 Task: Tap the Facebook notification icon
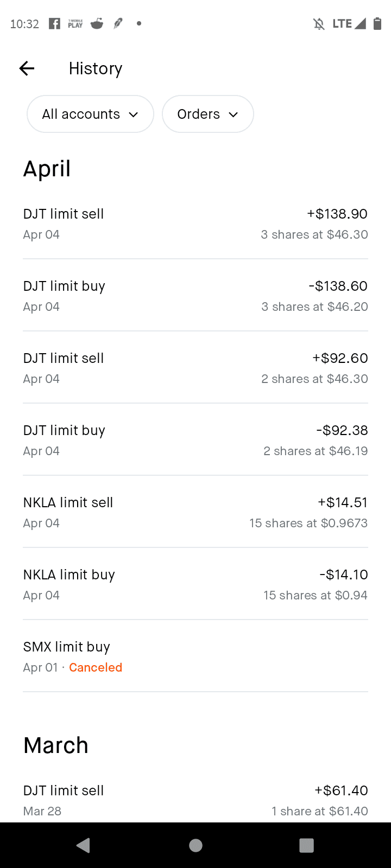[x=54, y=23]
